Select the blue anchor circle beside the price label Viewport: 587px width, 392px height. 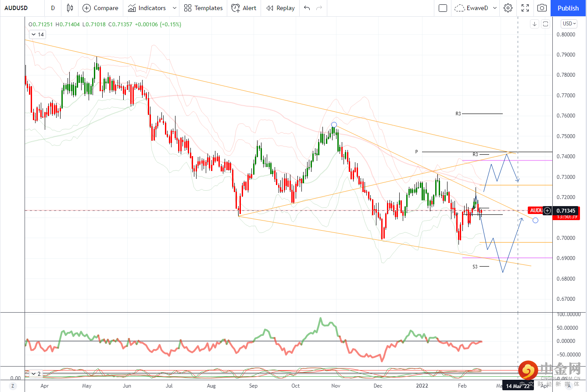[x=535, y=220]
